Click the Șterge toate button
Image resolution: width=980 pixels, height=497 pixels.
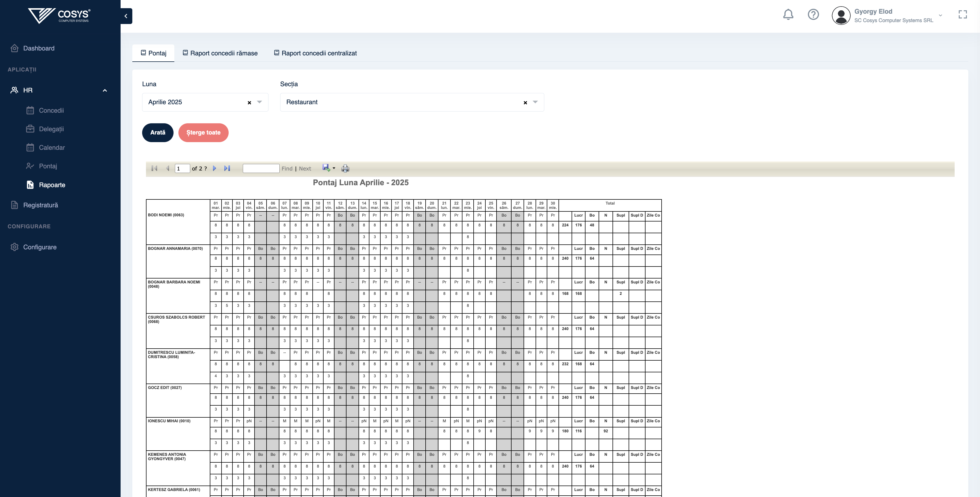click(203, 133)
